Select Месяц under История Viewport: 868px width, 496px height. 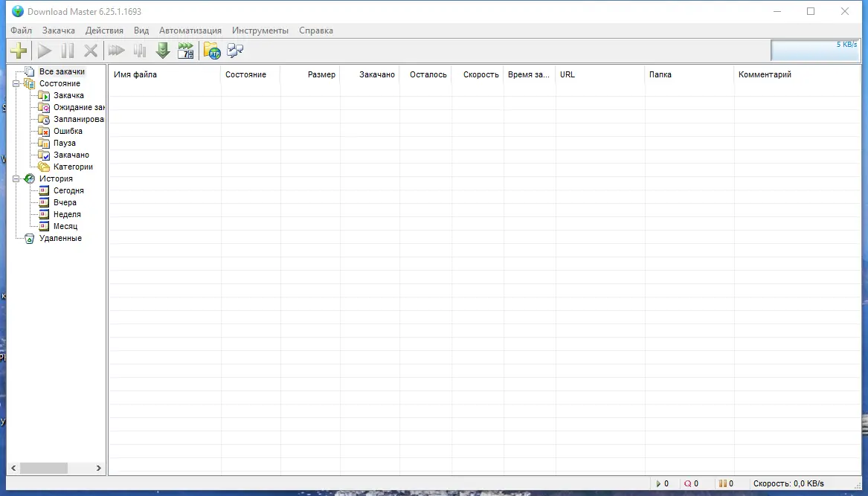pos(65,226)
